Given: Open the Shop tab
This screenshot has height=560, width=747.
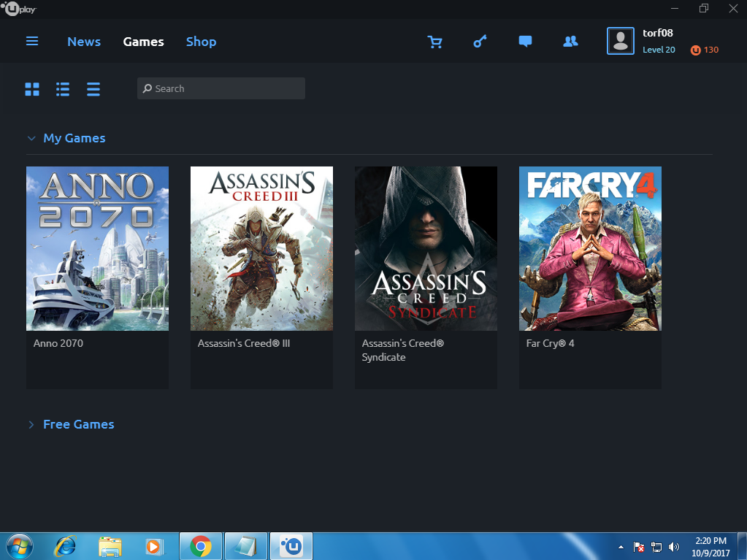Looking at the screenshot, I should coord(201,42).
